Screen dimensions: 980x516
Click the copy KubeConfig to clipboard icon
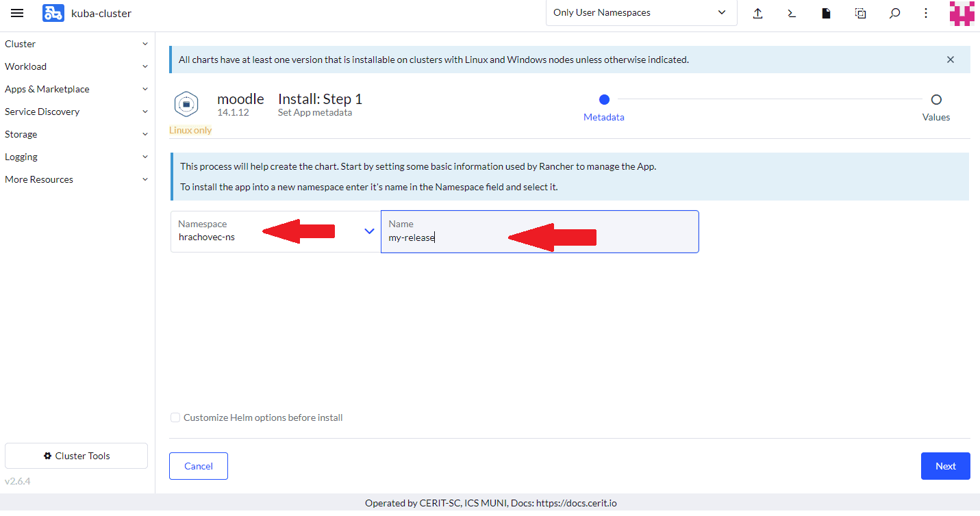[860, 13]
